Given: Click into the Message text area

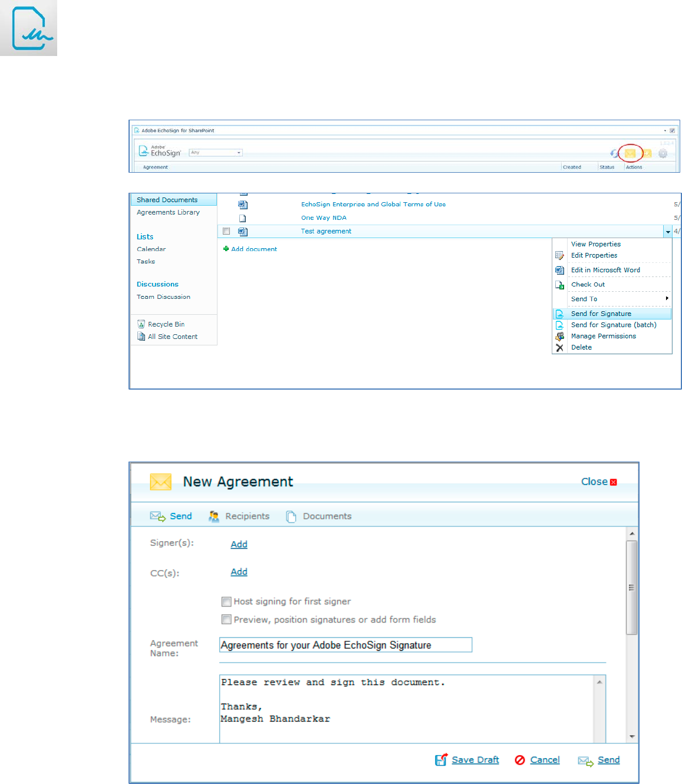Looking at the screenshot, I should tap(407, 709).
